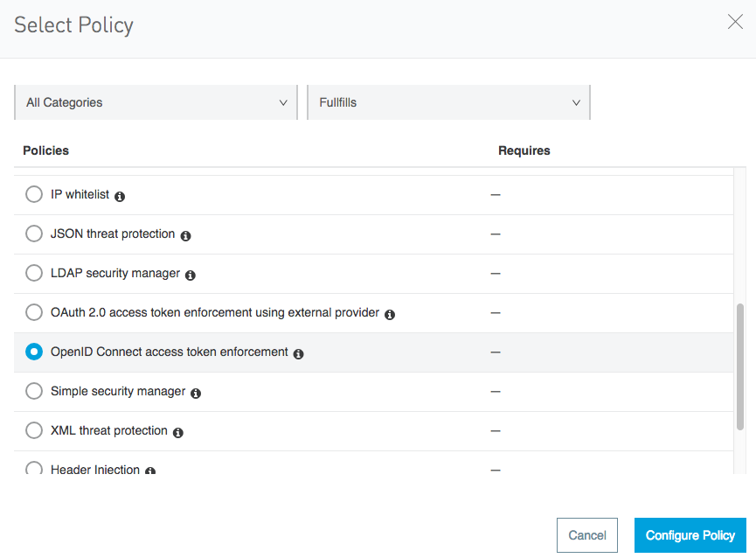This screenshot has width=756, height=558.
Task: Click info icon next to IP whitelist
Action: click(120, 196)
